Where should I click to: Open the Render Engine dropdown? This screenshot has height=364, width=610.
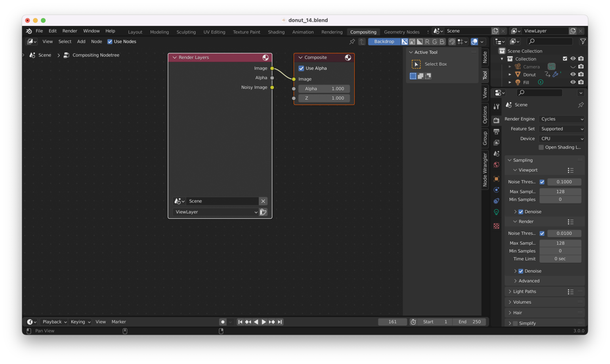[x=561, y=119]
